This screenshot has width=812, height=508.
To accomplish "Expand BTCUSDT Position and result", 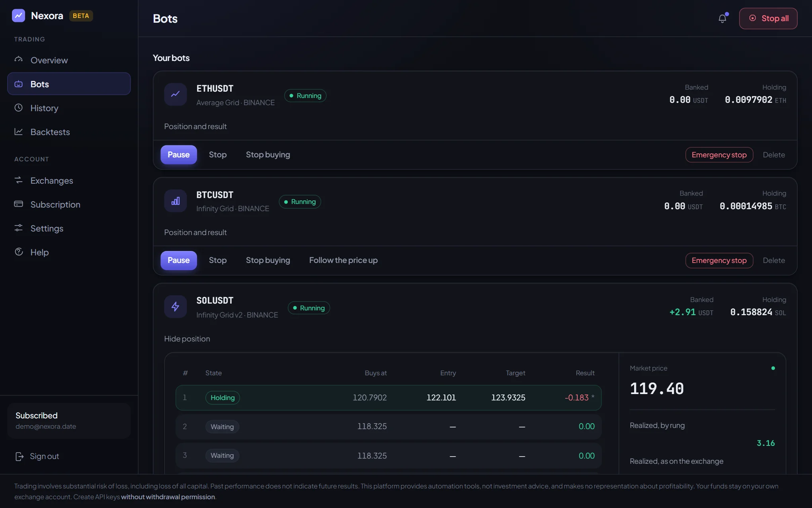I will click(x=195, y=232).
